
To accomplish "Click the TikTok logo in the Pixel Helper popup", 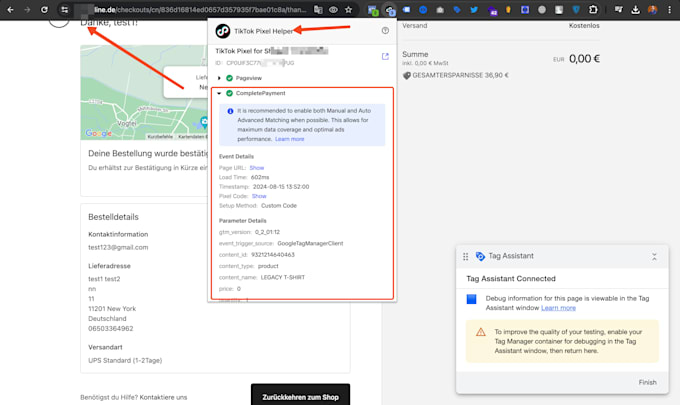I will tap(223, 31).
